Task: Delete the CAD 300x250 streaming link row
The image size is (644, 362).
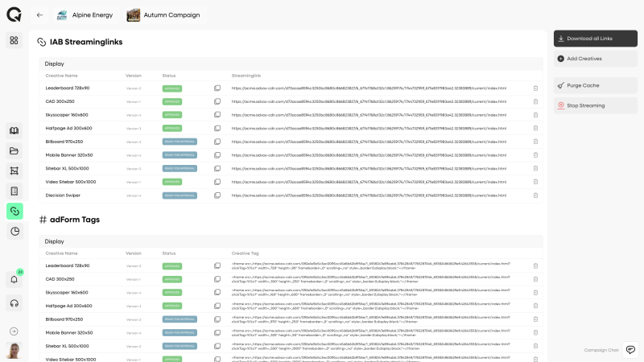Action: [535, 101]
